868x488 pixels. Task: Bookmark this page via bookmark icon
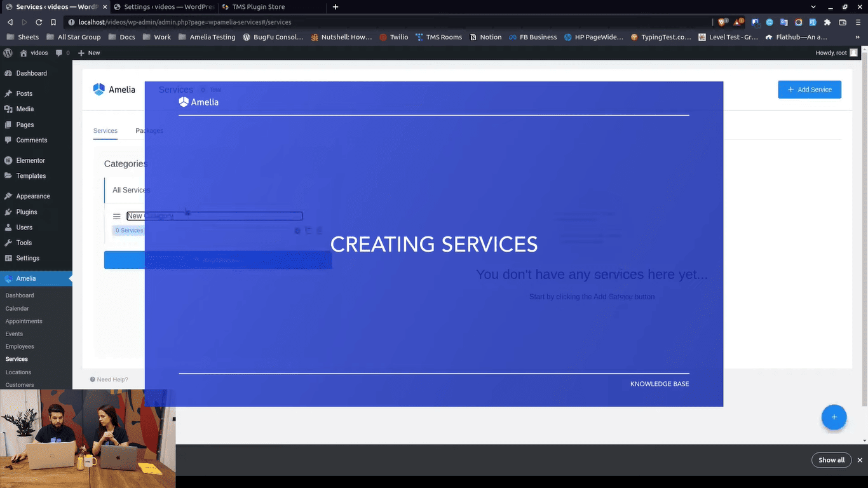coord(53,22)
